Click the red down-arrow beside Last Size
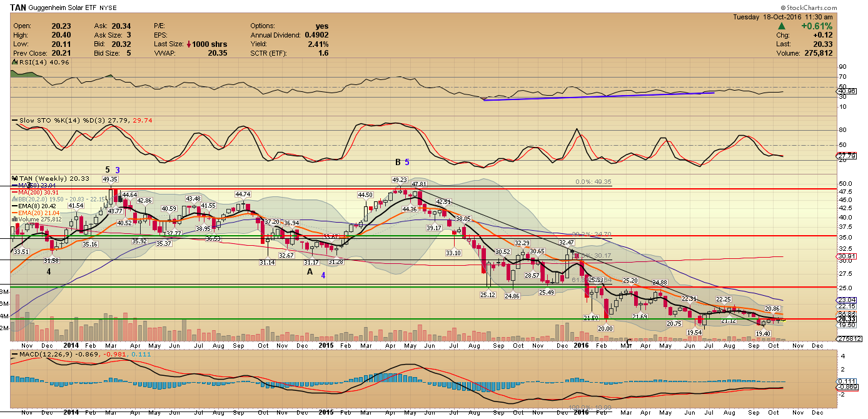The height and width of the screenshot is (419, 868). tap(189, 44)
